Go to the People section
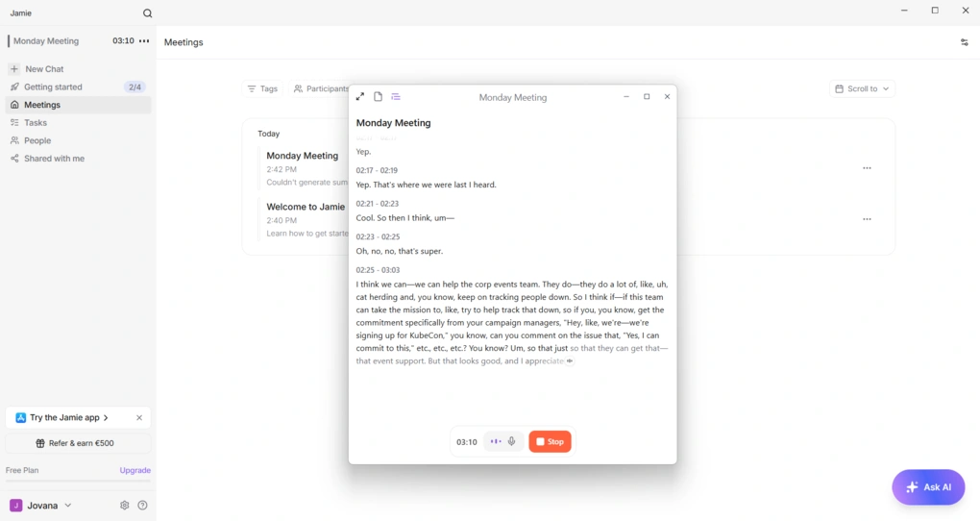Viewport: 980px width, 521px height. point(78,140)
